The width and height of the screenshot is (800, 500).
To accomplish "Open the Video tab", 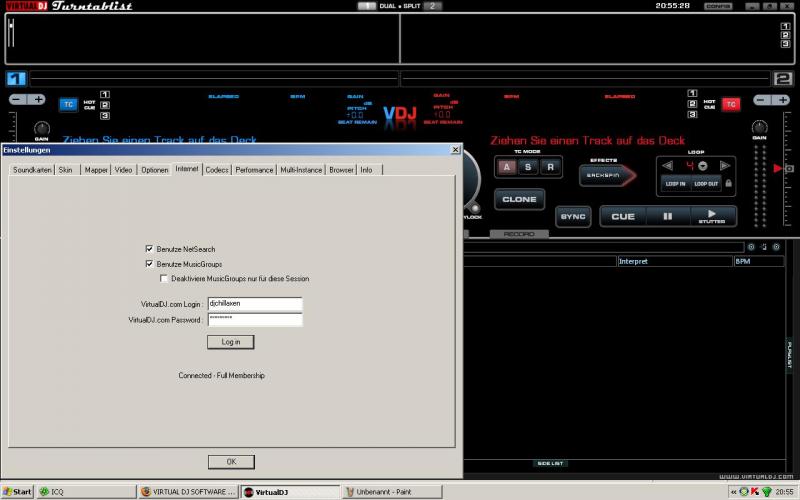I will [123, 170].
